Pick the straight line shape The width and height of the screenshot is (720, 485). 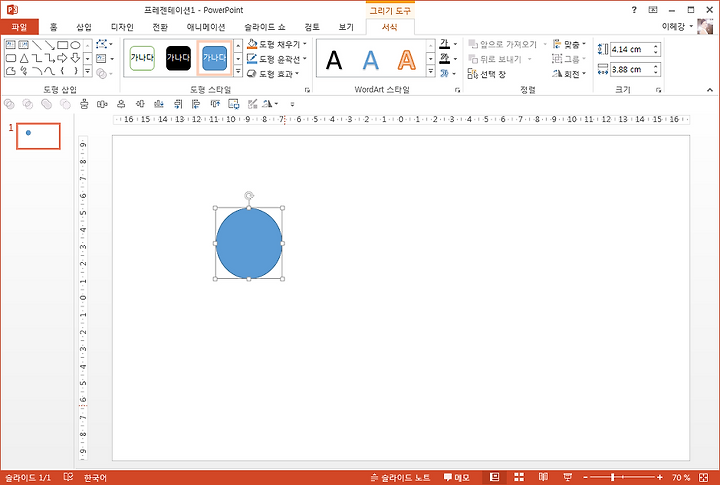(37, 45)
